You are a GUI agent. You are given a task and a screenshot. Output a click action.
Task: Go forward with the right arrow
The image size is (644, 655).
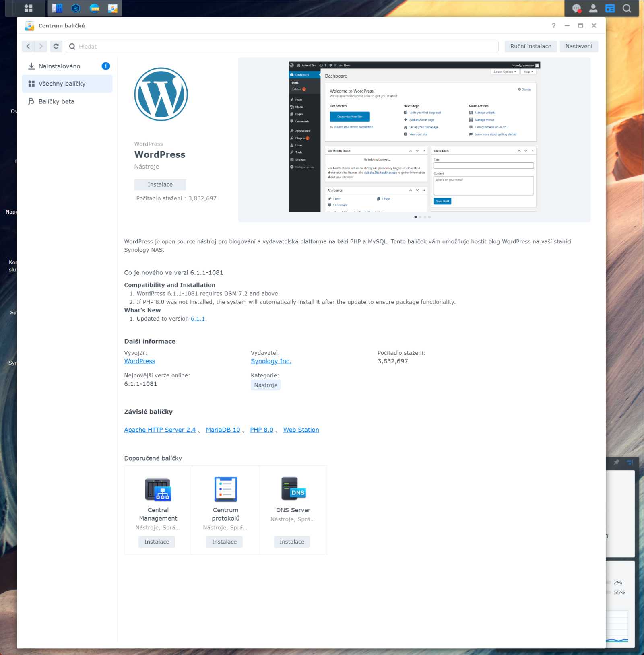[41, 46]
